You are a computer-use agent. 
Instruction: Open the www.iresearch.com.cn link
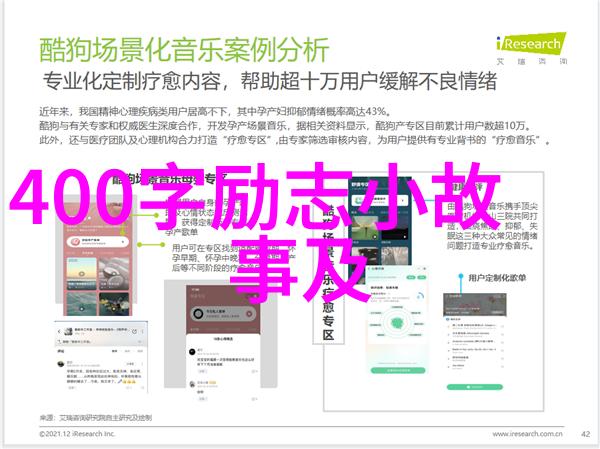527,434
